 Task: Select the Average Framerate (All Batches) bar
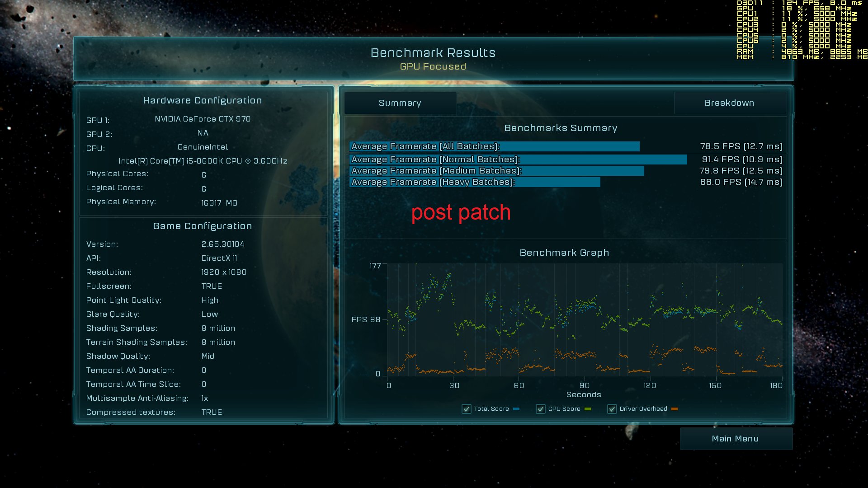(494, 146)
